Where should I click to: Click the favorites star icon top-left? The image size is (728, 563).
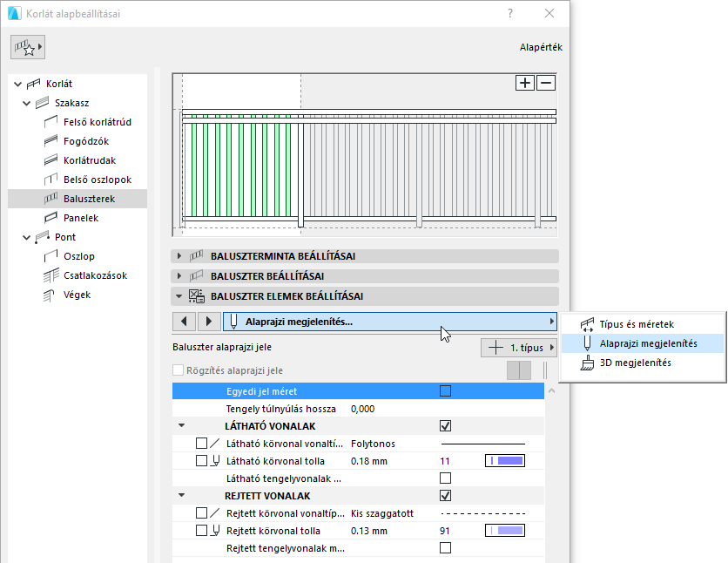tap(27, 46)
